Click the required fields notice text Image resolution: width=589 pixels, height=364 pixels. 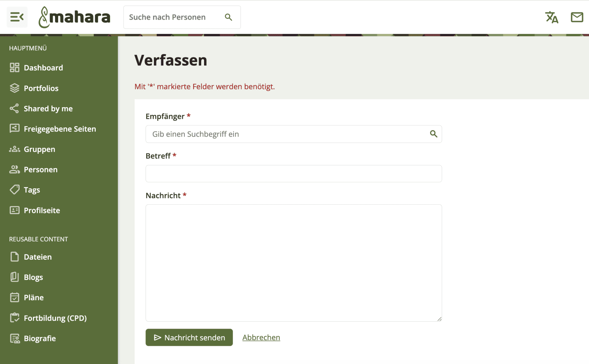pos(205,87)
